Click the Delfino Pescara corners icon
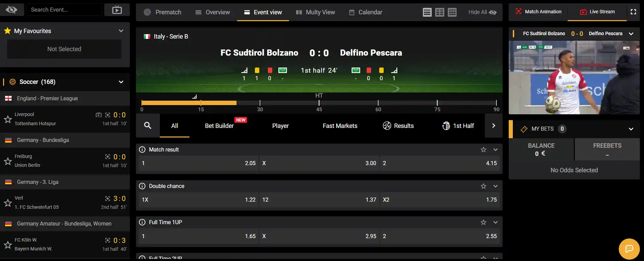The height and width of the screenshot is (261, 644). pos(394,70)
